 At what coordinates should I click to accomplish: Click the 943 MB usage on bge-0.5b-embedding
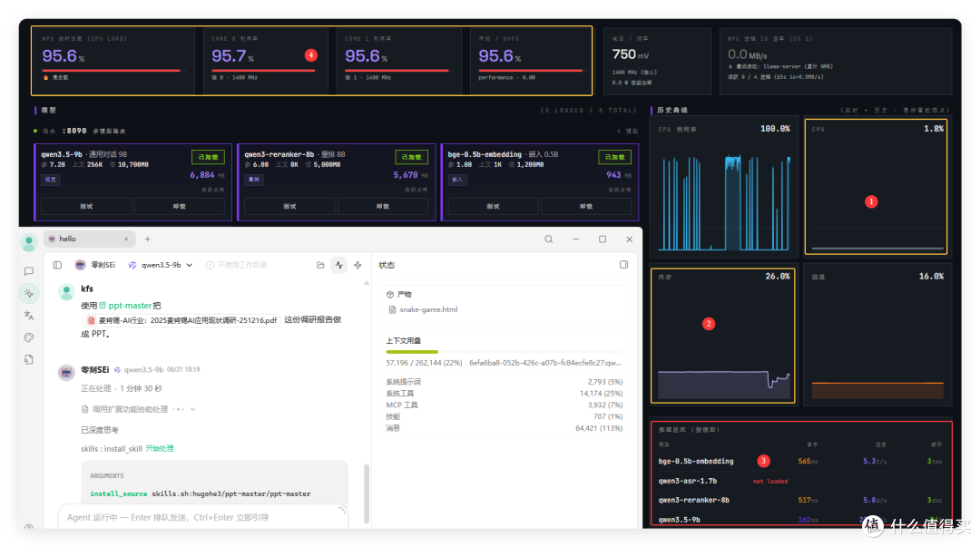(618, 175)
